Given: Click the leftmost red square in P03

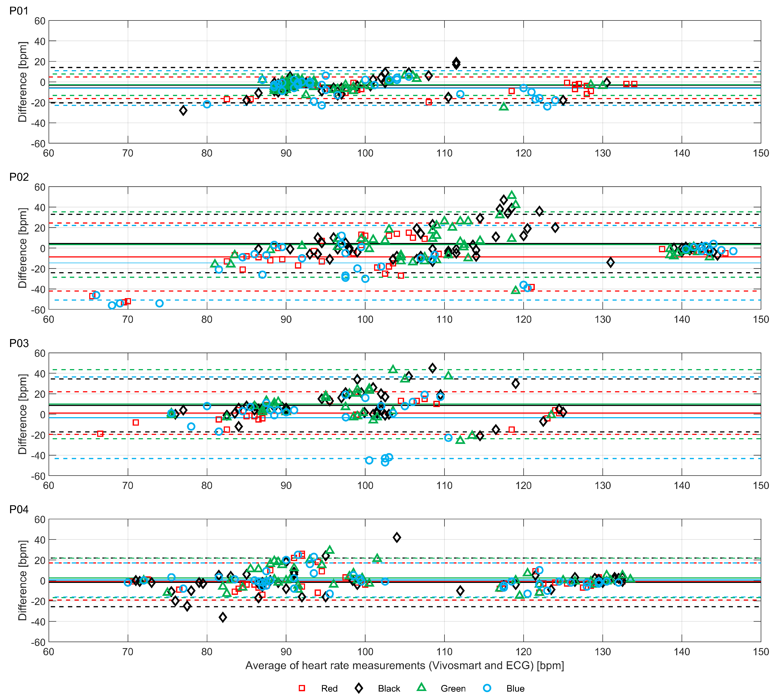Looking at the screenshot, I should [100, 434].
